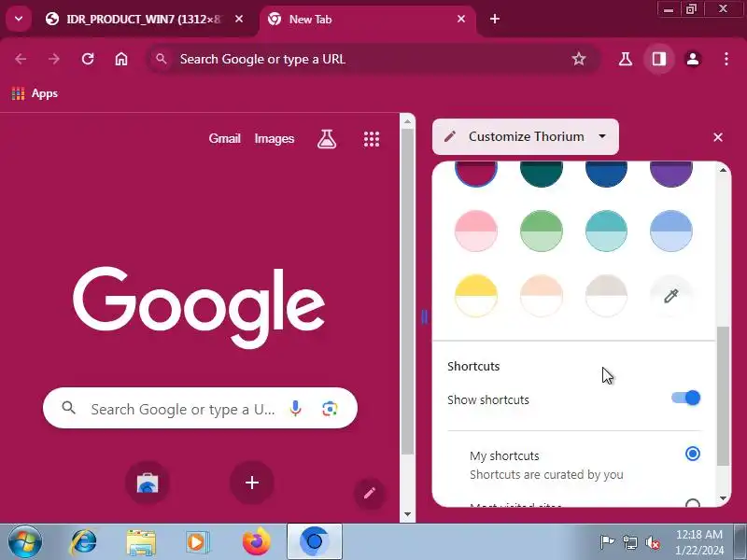Search by image with Google Lens icon
The height and width of the screenshot is (560, 747).
point(330,409)
